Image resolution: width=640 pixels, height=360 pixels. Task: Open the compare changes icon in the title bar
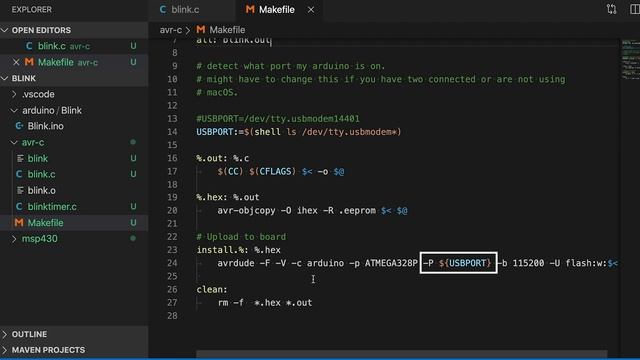(x=611, y=9)
